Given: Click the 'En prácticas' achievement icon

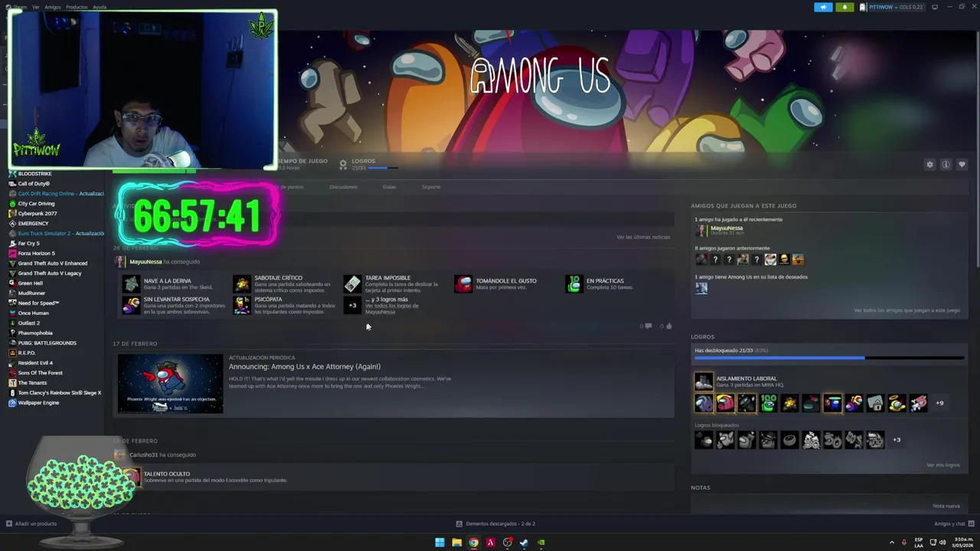Looking at the screenshot, I should tap(574, 284).
